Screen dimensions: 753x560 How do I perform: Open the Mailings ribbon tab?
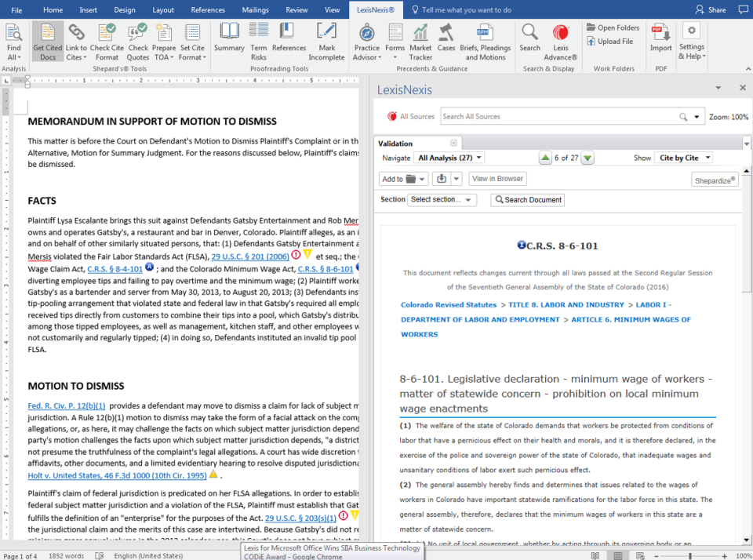tap(255, 10)
